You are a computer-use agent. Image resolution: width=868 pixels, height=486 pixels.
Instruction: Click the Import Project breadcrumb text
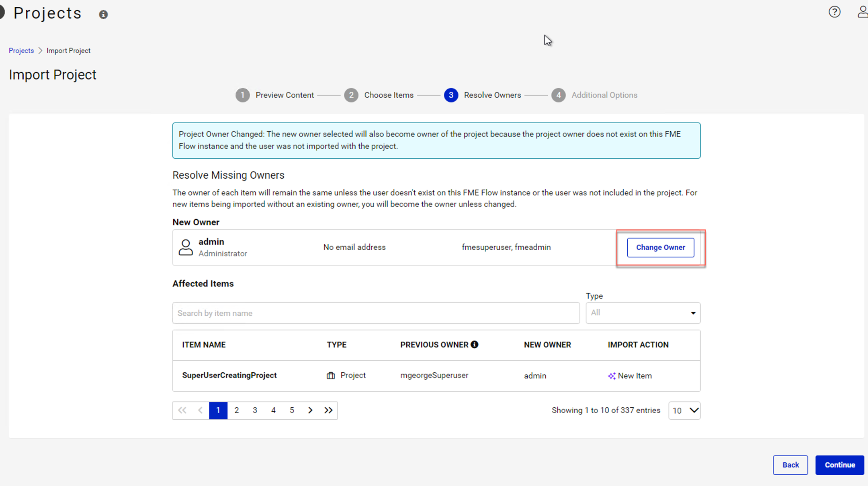(69, 51)
